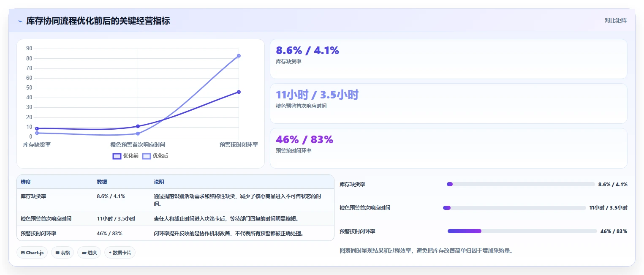The width and height of the screenshot is (644, 275).
Task: Select the Chart.js tag chip
Action: [x=33, y=253]
